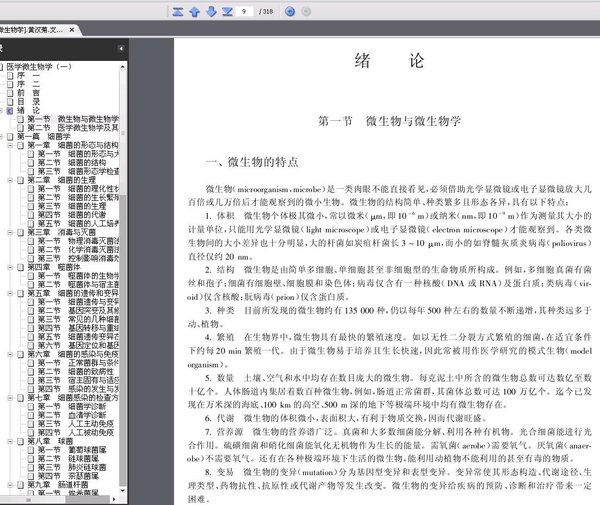Open bookmark 第二节 化学消毒灭菌法
The height and width of the screenshot is (505, 600).
pyautogui.click(x=78, y=250)
